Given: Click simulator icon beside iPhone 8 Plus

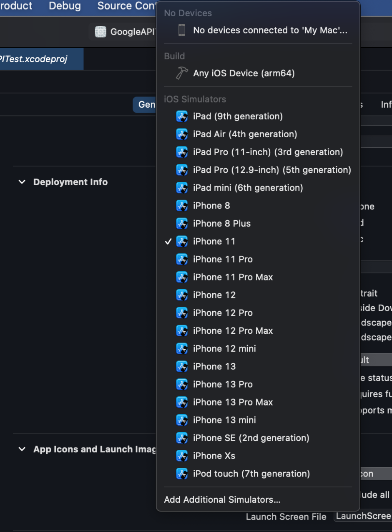Looking at the screenshot, I should 182,224.
